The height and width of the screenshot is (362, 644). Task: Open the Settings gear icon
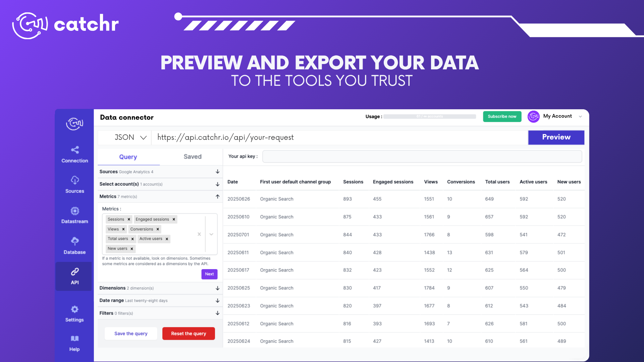tap(74, 309)
